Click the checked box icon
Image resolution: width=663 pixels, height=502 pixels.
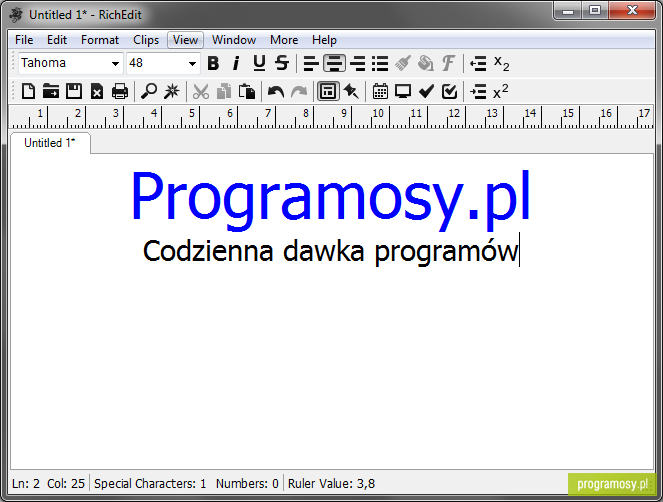pyautogui.click(x=449, y=91)
